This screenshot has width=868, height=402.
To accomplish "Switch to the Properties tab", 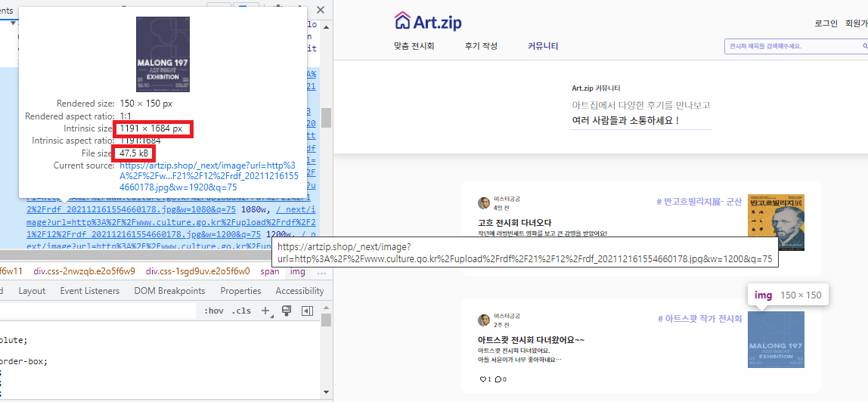I will click(x=240, y=291).
